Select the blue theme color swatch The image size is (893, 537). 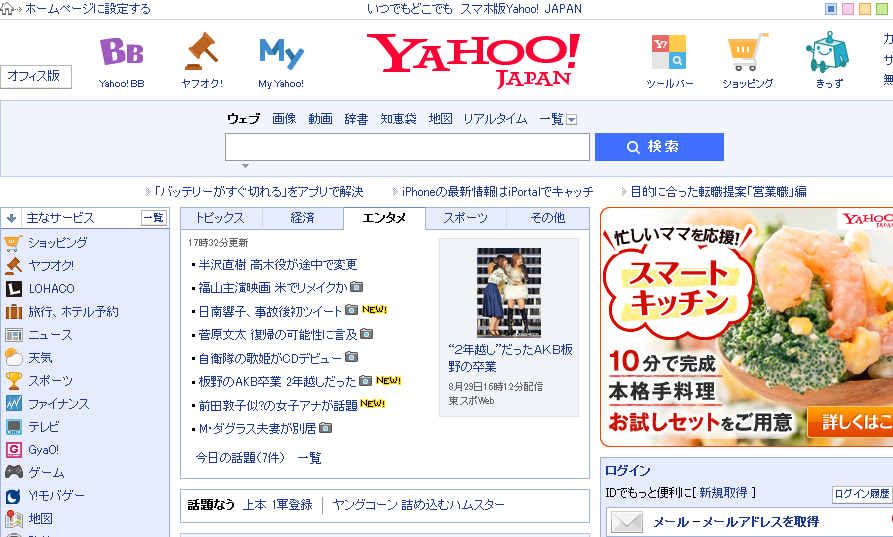[x=831, y=9]
